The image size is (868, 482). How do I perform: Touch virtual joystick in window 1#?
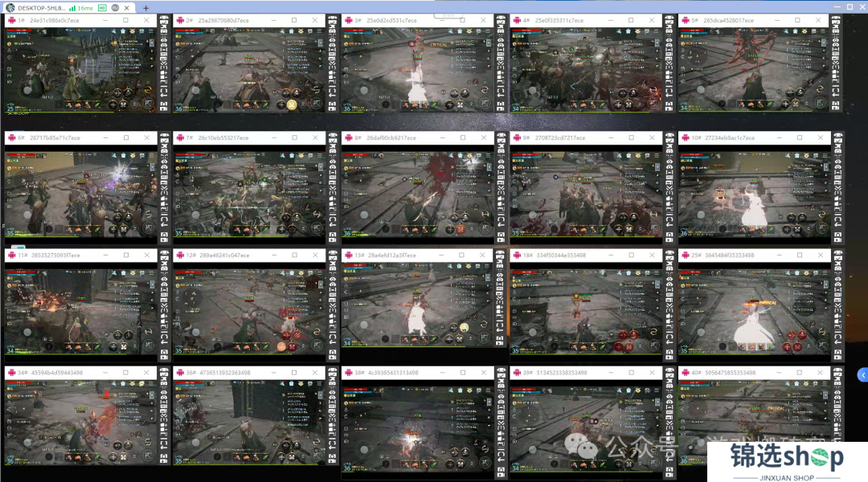click(27, 90)
